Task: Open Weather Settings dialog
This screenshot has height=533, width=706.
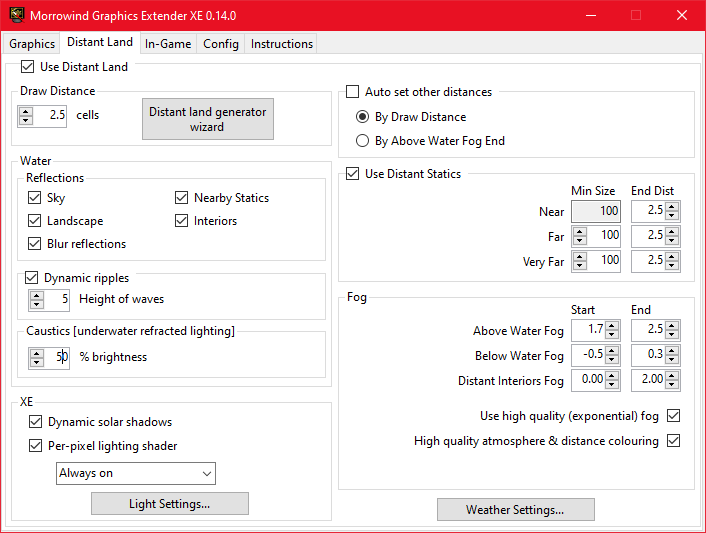Action: coord(516,510)
